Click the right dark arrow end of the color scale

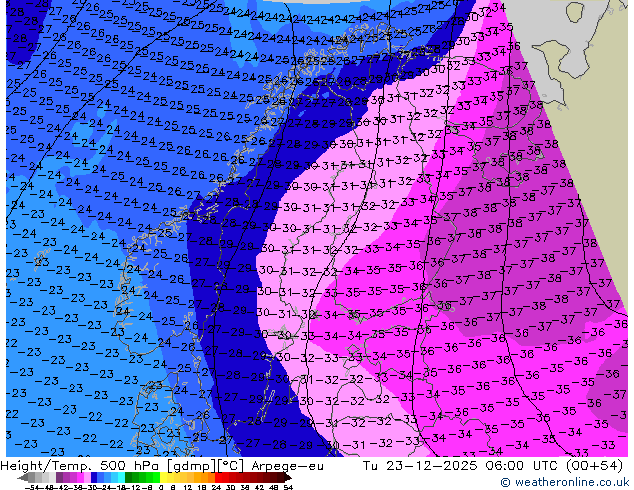(288, 478)
